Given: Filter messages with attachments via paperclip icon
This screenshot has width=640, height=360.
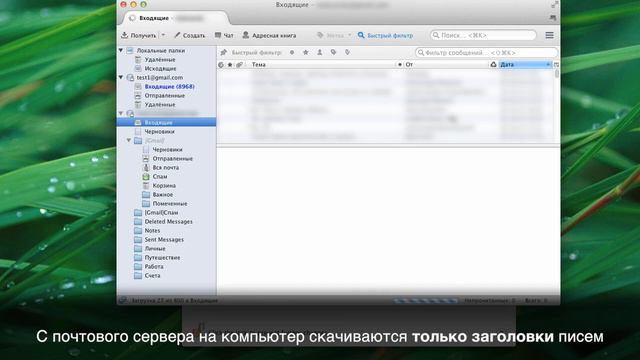Looking at the screenshot, I should [x=347, y=52].
